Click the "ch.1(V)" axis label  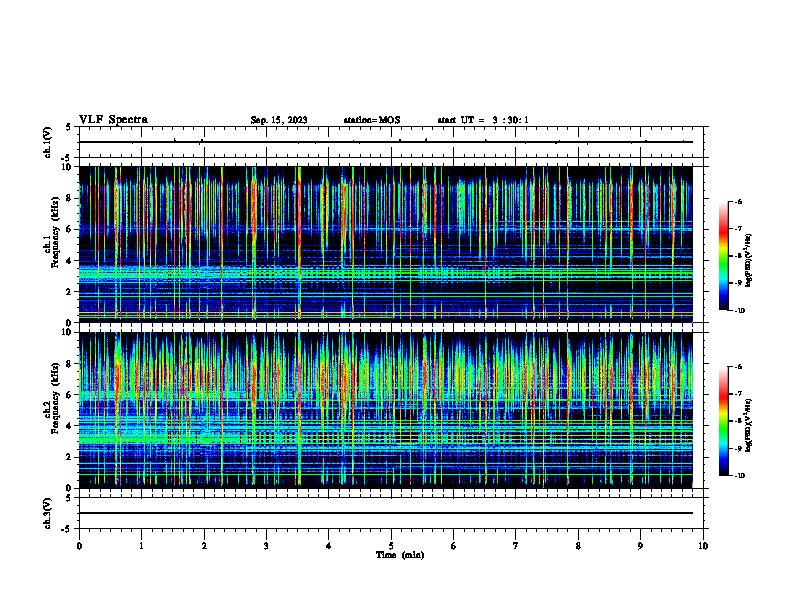[x=47, y=142]
